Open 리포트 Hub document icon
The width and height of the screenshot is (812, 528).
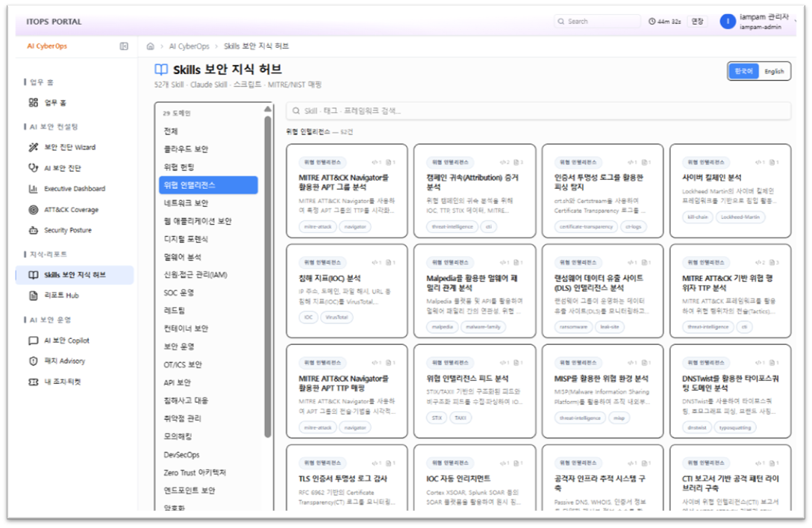pos(33,295)
